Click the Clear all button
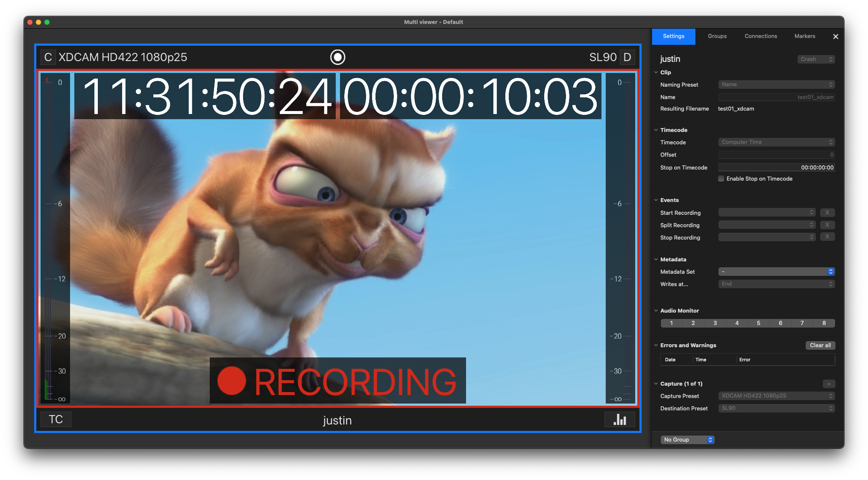Image resolution: width=868 pixels, height=480 pixels. (x=820, y=345)
